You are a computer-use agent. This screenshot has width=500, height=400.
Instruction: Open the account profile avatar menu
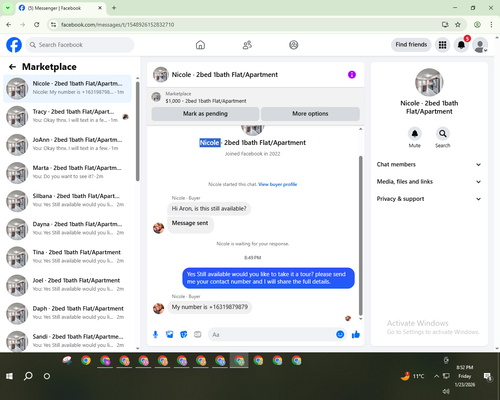[x=480, y=45]
